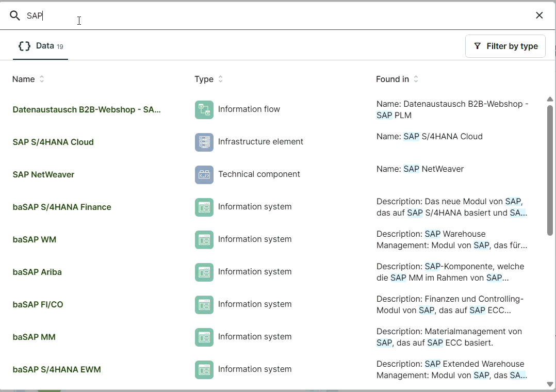
Task: Click the scrollbar down arrow
Action: click(x=550, y=384)
